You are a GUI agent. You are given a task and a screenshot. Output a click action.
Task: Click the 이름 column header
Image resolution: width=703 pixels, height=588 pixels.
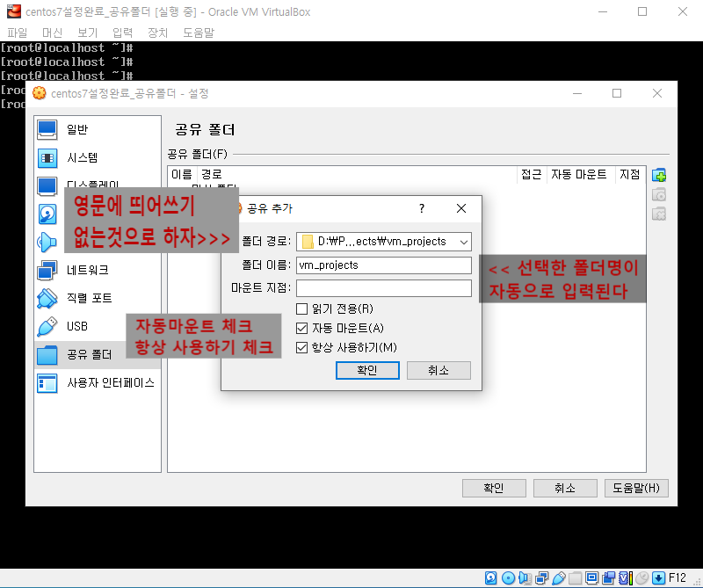[182, 174]
